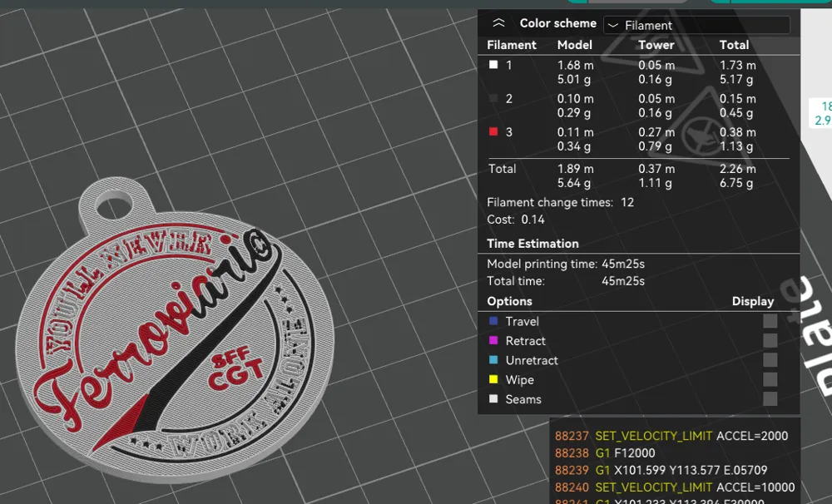Screen dimensions: 832x504
Task: Click the red filament 3 color swatch
Action: pyautogui.click(x=493, y=131)
